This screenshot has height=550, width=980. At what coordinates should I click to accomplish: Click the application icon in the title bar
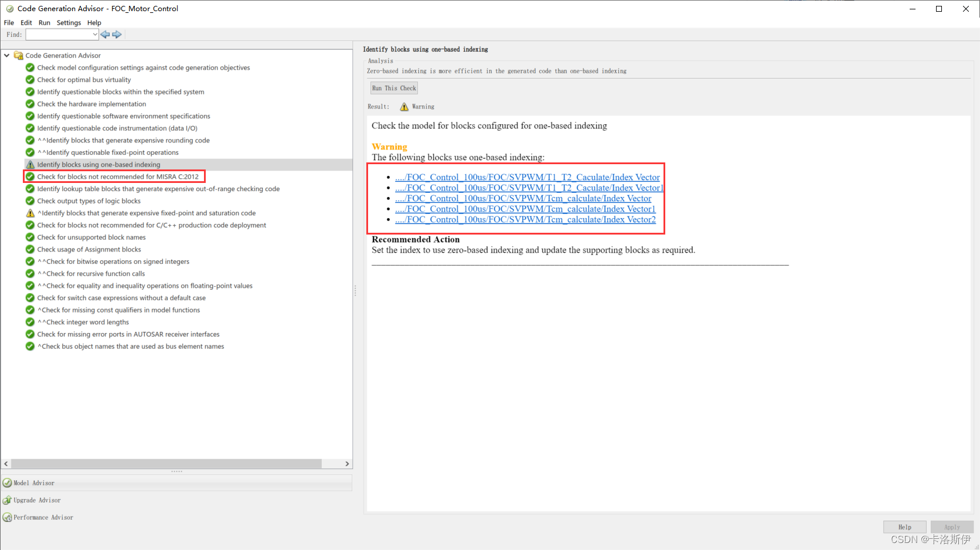(9, 9)
